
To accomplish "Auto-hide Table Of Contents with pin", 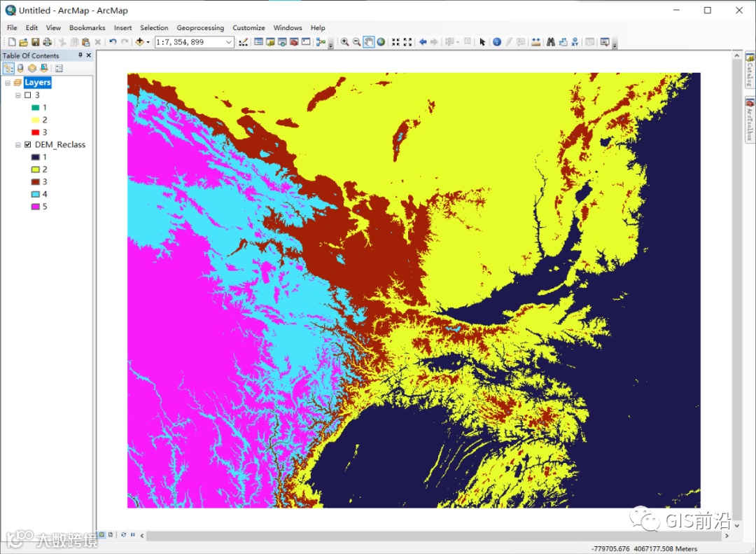I will pyautogui.click(x=80, y=55).
